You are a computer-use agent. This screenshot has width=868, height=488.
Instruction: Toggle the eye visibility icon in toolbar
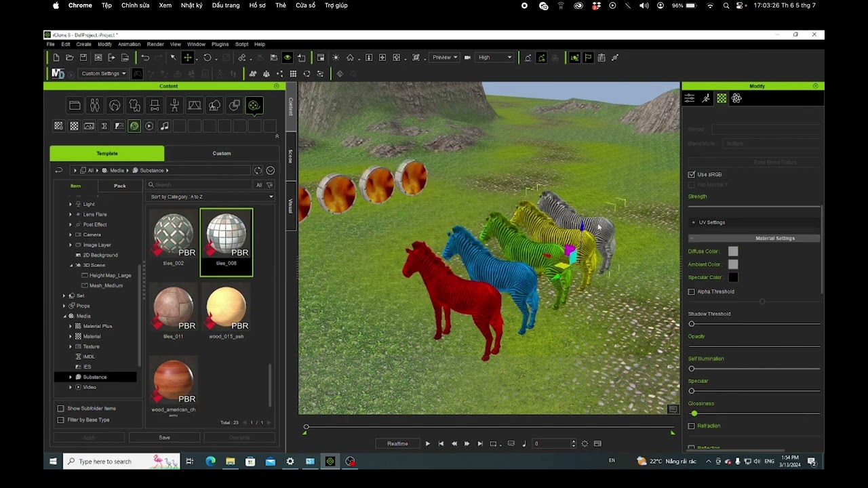[x=288, y=58]
